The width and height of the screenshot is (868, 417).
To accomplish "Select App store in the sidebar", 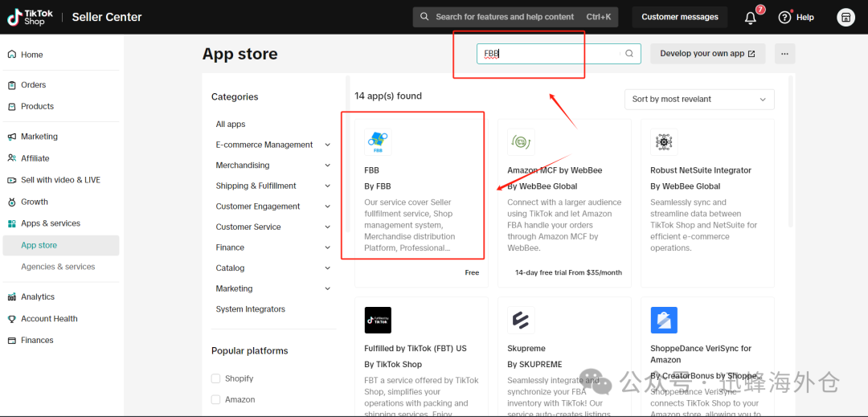I will pyautogui.click(x=61, y=245).
